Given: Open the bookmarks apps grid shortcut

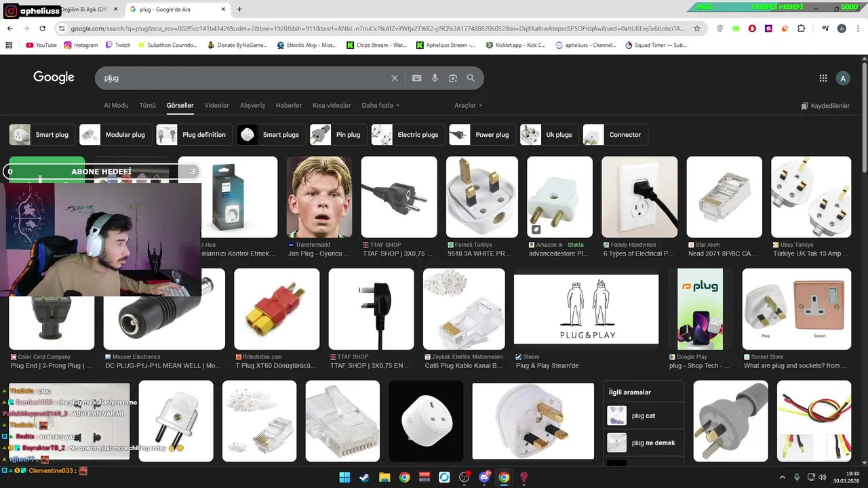Looking at the screenshot, I should pyautogui.click(x=9, y=45).
